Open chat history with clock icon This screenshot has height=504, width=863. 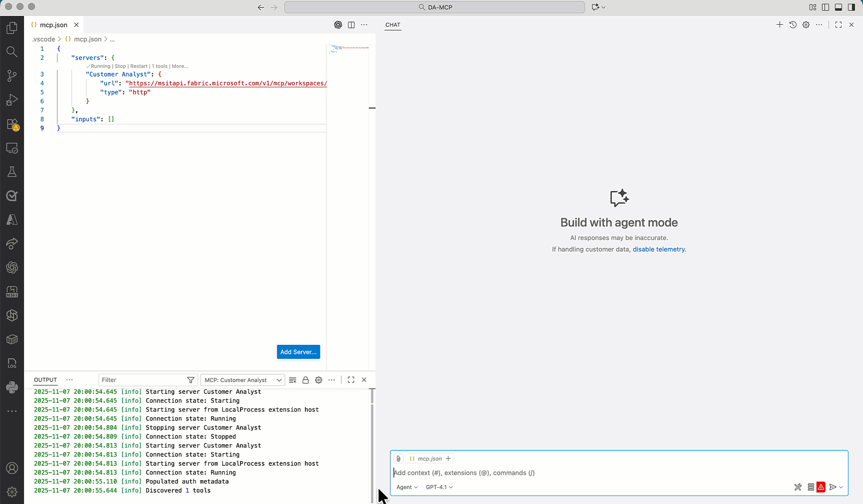tap(793, 25)
